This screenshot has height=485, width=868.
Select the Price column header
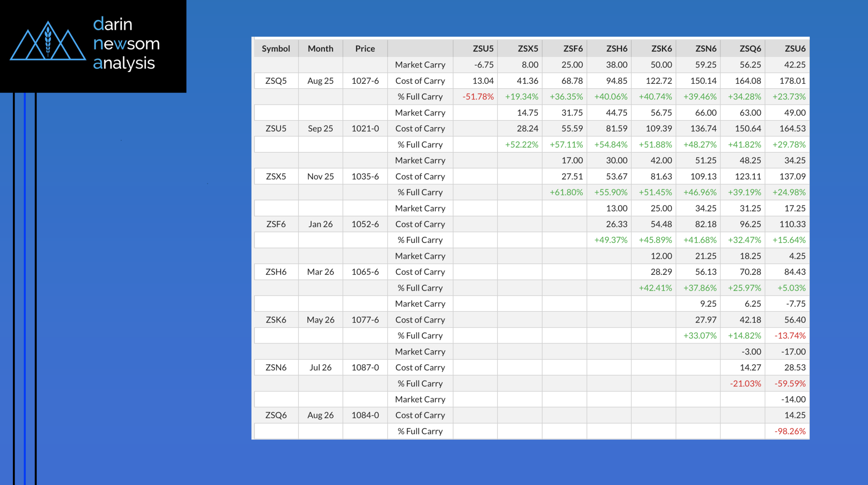tap(365, 49)
